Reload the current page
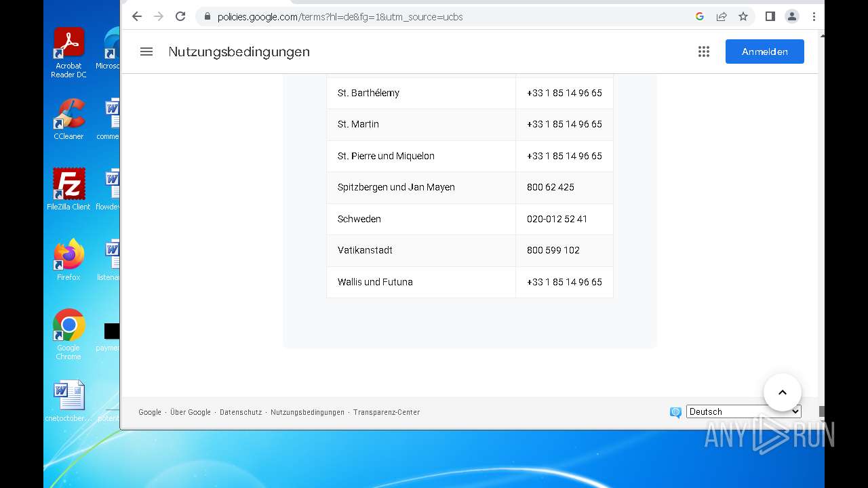 pyautogui.click(x=180, y=16)
